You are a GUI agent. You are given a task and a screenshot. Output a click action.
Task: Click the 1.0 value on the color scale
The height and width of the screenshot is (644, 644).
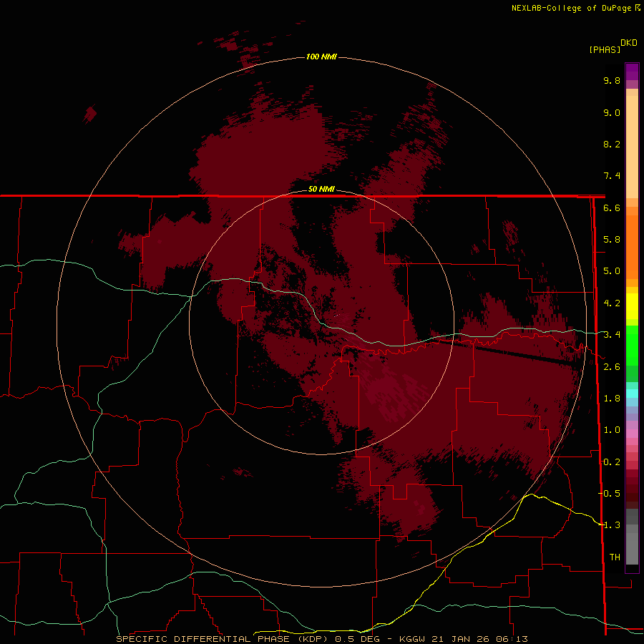(612, 430)
